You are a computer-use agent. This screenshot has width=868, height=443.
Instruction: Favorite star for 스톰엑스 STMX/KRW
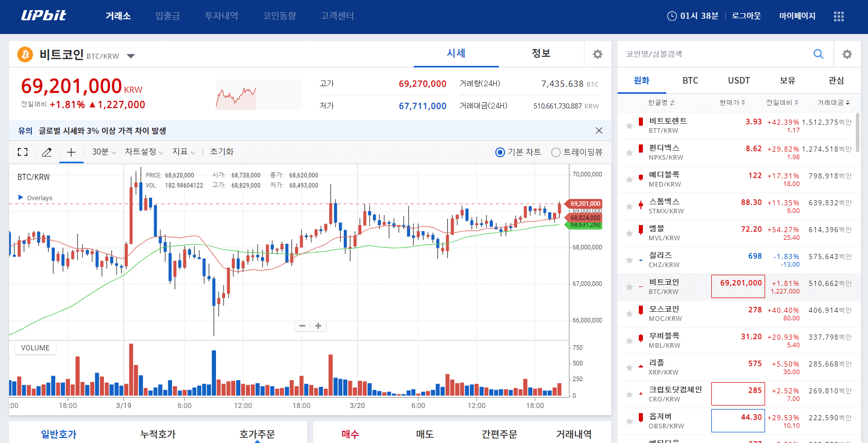629,206
